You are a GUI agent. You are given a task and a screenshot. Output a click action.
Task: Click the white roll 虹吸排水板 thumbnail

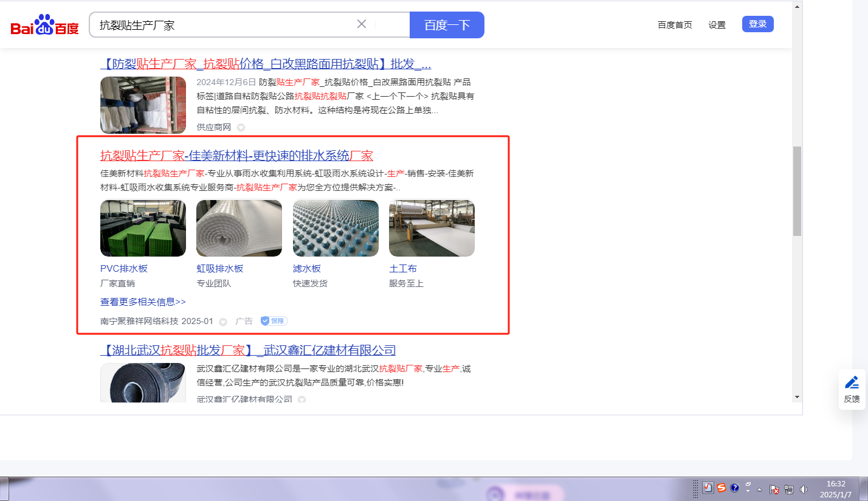click(x=239, y=228)
